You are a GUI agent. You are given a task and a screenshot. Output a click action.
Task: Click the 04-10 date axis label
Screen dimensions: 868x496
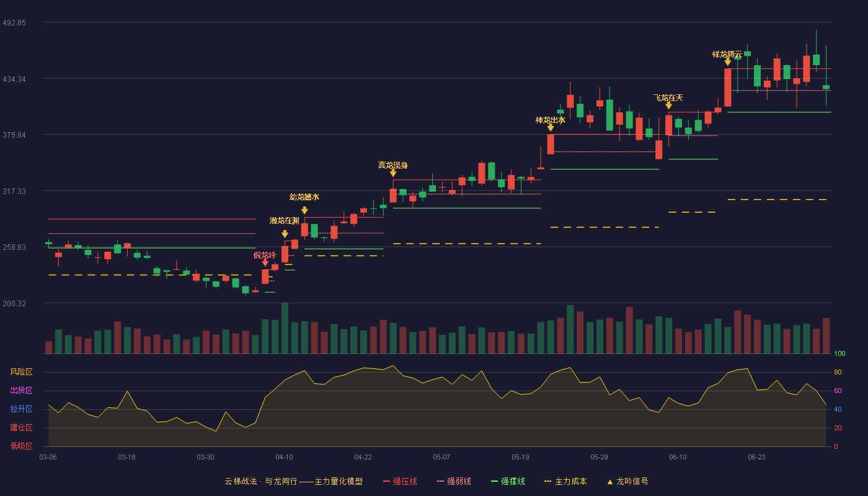tap(285, 457)
